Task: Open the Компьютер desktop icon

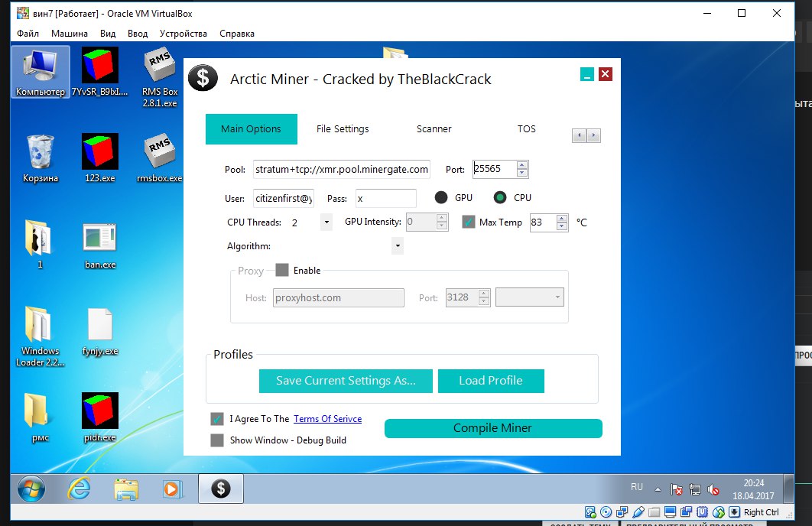Action: (41, 71)
